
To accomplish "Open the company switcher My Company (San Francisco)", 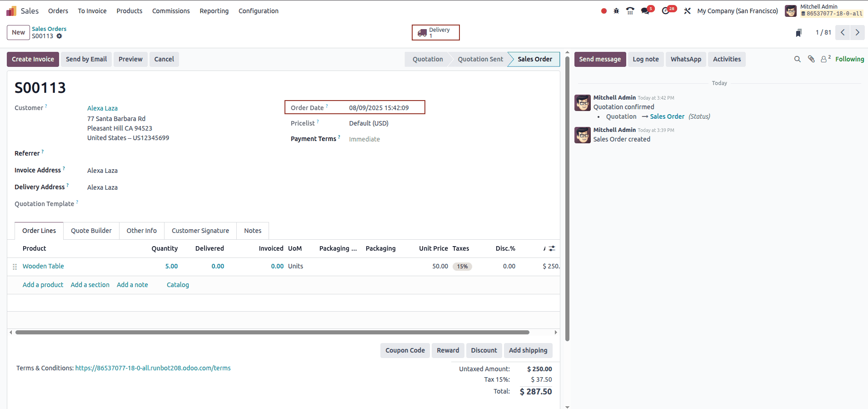I will pyautogui.click(x=738, y=11).
